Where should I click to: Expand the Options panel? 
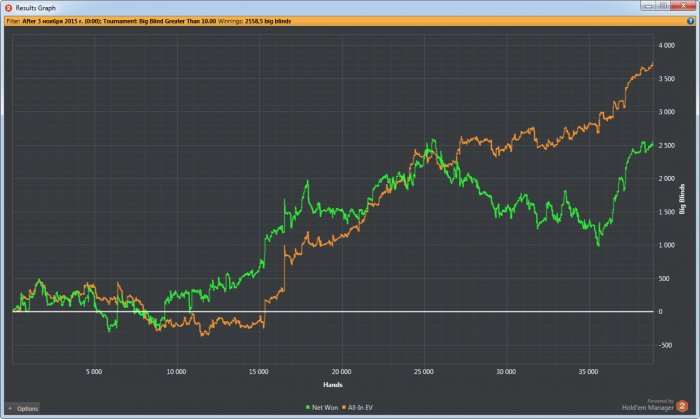23,408
